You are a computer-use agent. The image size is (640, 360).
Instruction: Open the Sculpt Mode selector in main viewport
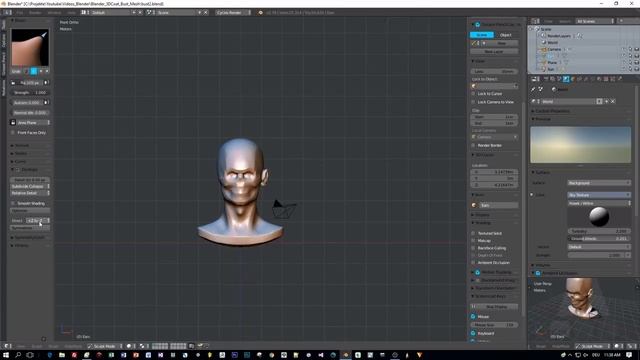pyautogui.click(x=104, y=346)
